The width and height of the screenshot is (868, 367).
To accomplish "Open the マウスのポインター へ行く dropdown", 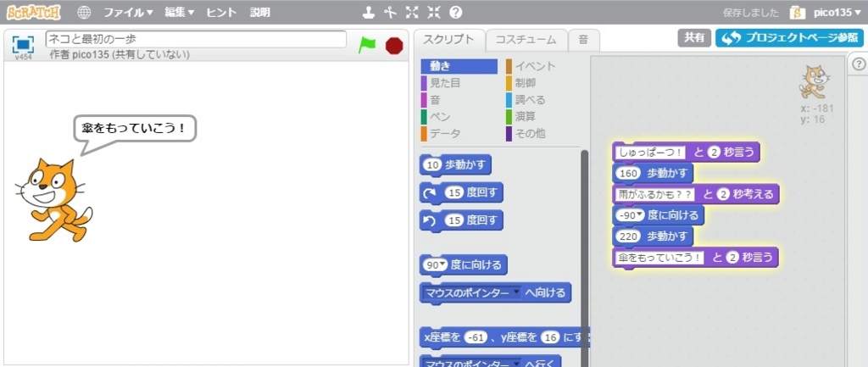I will (x=516, y=364).
